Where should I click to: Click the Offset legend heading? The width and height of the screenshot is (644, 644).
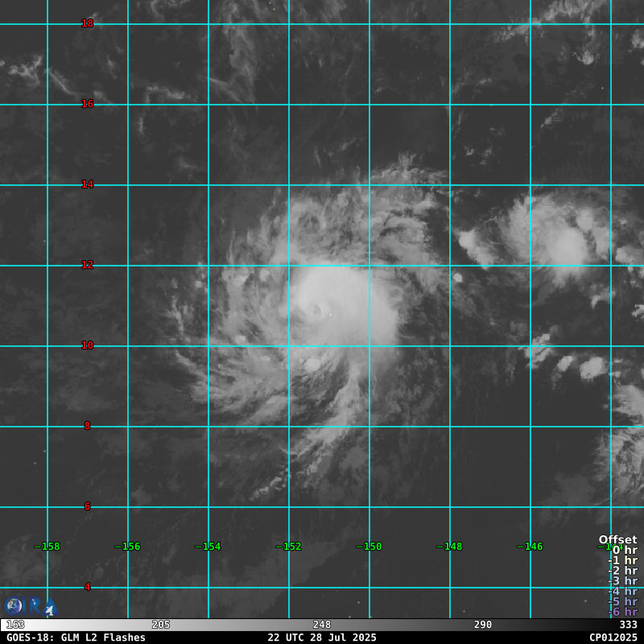(617, 539)
